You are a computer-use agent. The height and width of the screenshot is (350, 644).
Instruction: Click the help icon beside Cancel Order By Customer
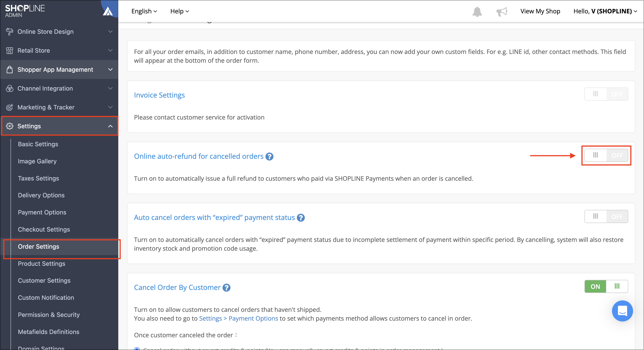(x=226, y=288)
